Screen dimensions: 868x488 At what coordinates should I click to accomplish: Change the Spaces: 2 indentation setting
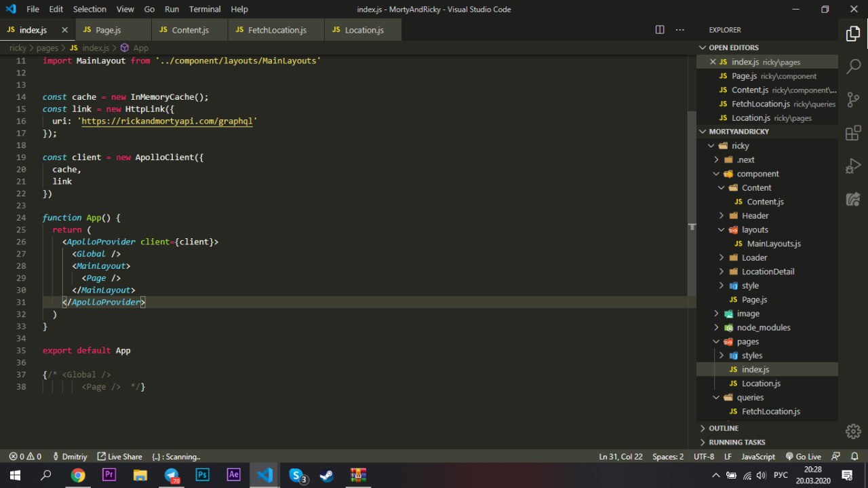tap(668, 457)
